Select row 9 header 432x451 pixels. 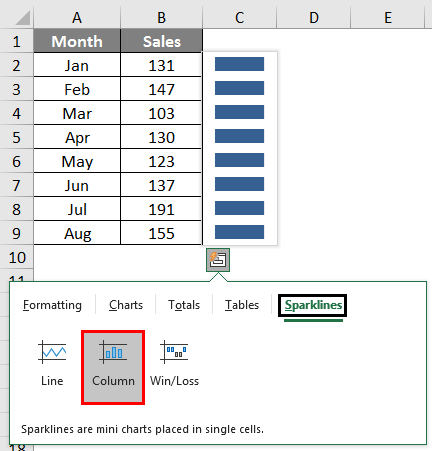[x=17, y=233]
